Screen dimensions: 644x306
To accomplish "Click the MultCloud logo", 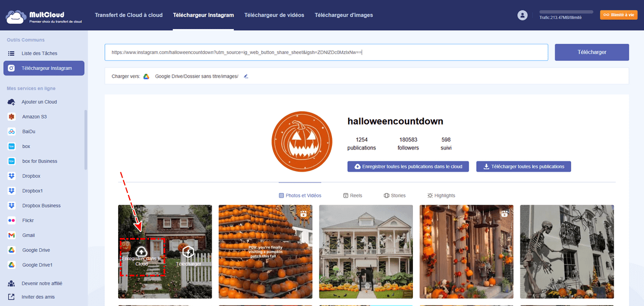I will (x=44, y=16).
